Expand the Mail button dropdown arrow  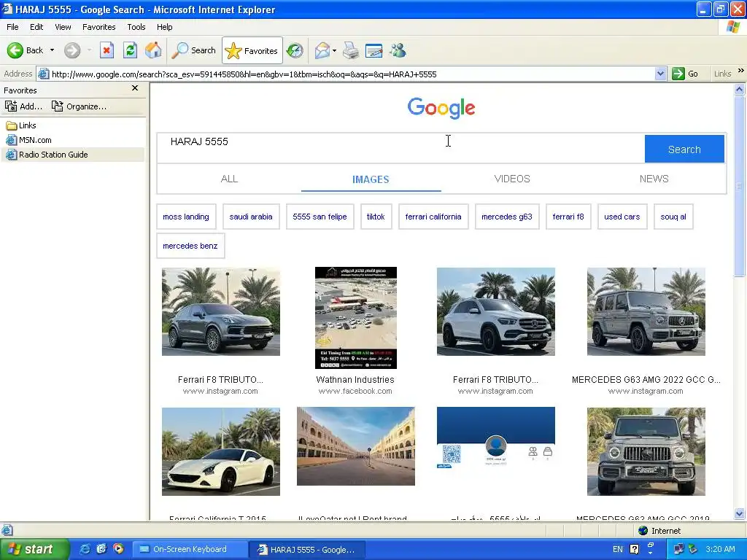(334, 50)
